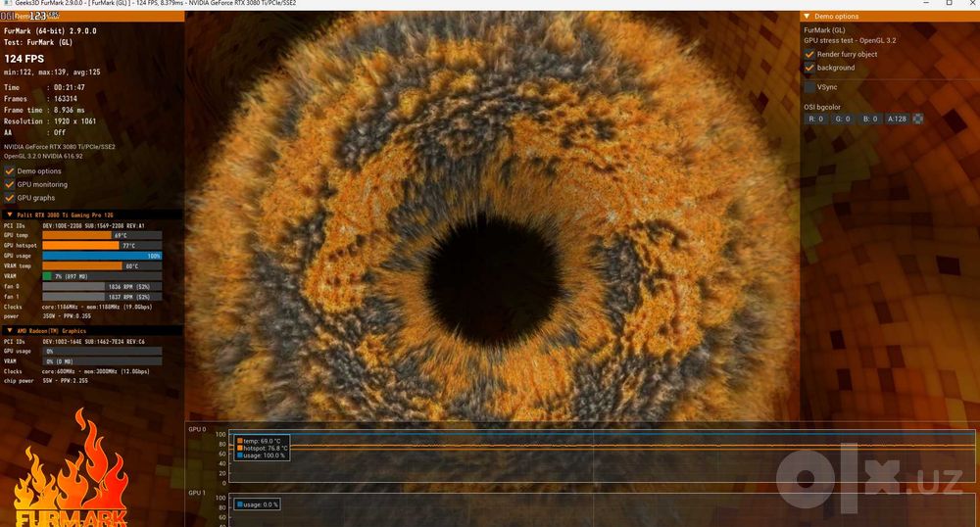Screen dimensions: 980x527
Task: Click the GPU 0 graph hotspot legend
Action: coord(263,449)
